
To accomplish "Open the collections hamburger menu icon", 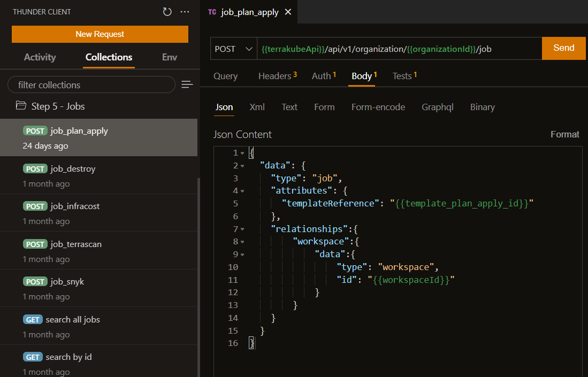I will pos(187,84).
